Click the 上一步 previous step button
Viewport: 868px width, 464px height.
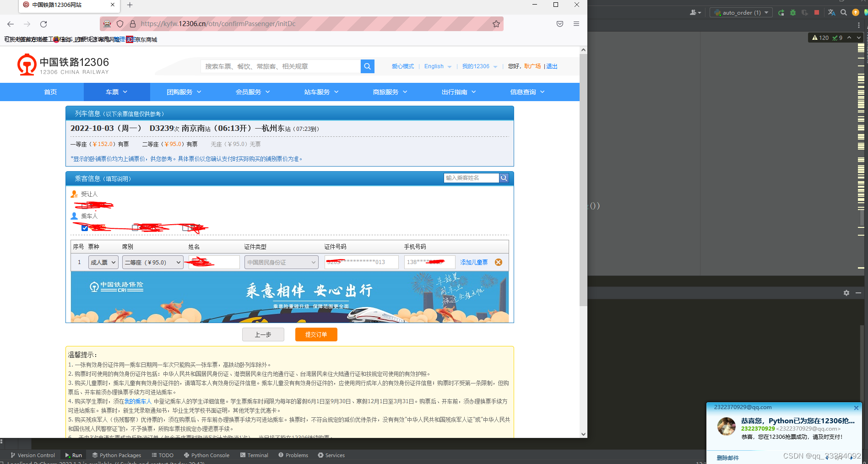263,335
